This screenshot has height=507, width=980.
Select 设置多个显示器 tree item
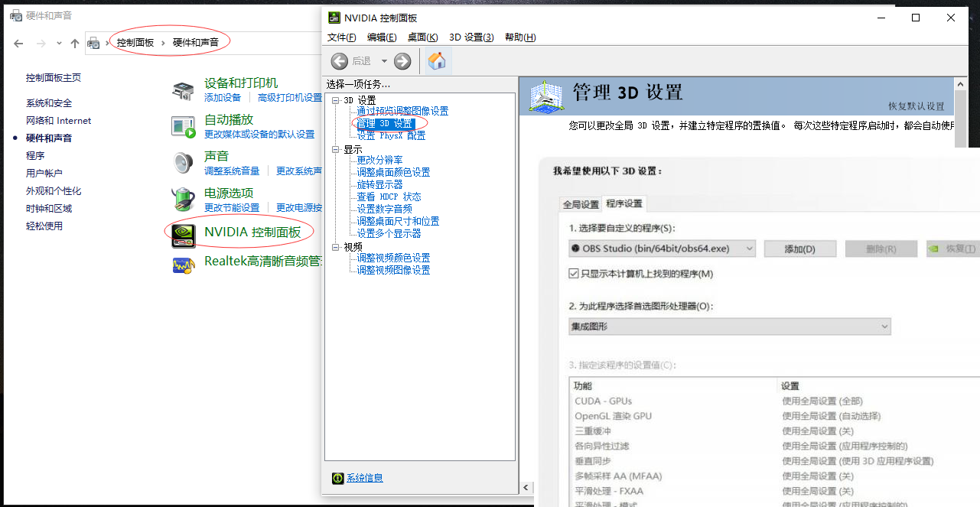coord(389,234)
